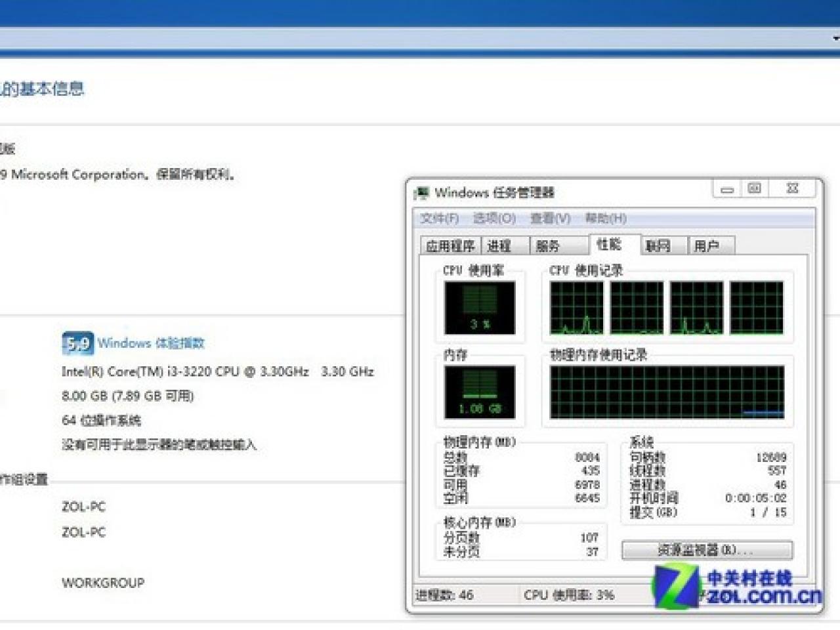Select the 8.00 GB (7.89 GB 可用) text
This screenshot has width=840, height=630.
pyautogui.click(x=128, y=396)
